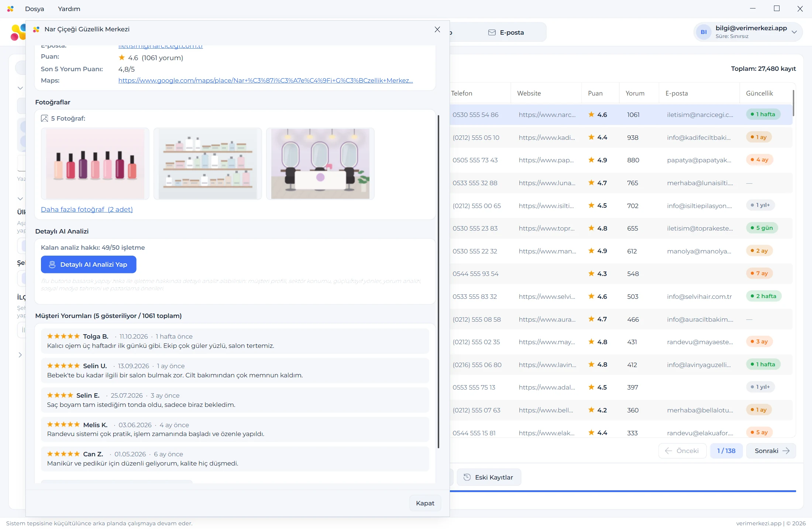Click the 7 ay freshness badge
This screenshot has height=529, width=812.
[x=759, y=273]
